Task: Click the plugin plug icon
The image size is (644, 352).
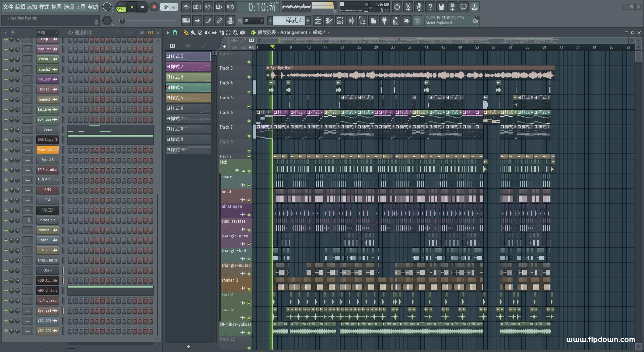Action: coord(384,21)
